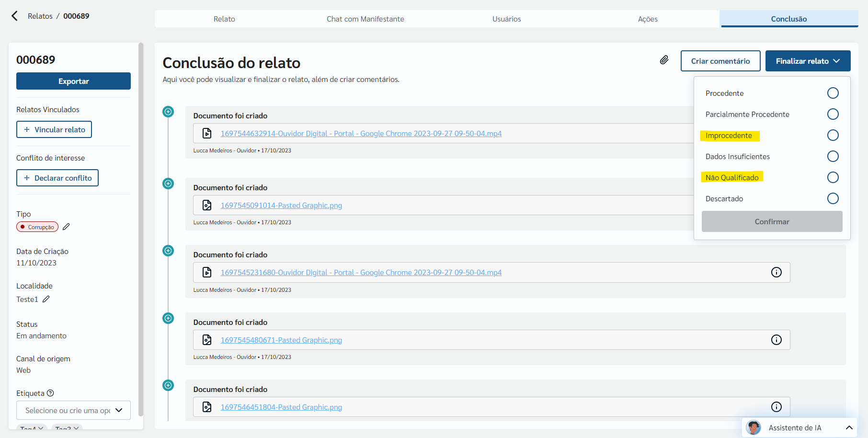Click the timeline marker beside the 1697546451804 png entry

click(x=168, y=385)
